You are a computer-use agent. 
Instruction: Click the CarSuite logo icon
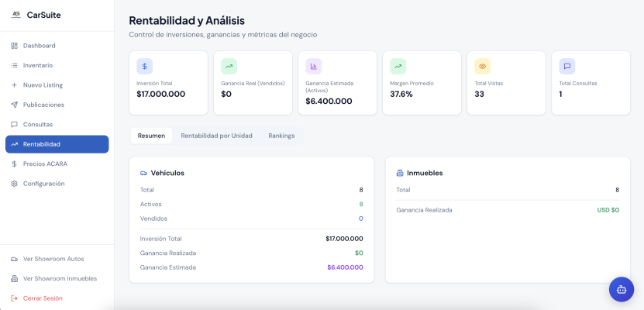tap(15, 14)
